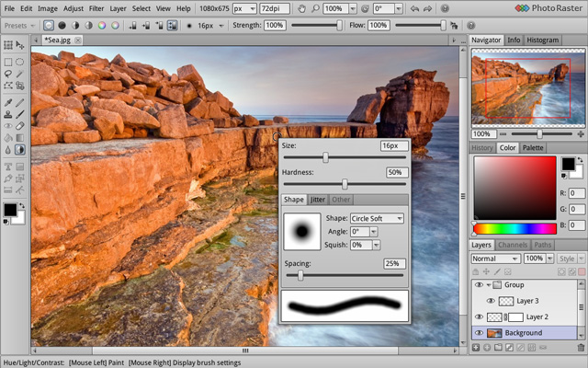Select the Move tool with arrow
The image size is (588, 368).
[20, 45]
